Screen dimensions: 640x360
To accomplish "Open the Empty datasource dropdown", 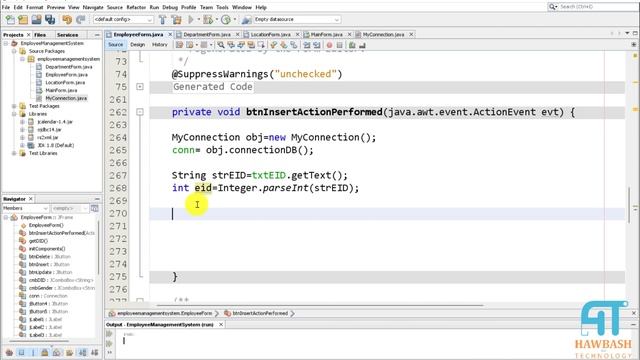I will pyautogui.click(x=297, y=19).
